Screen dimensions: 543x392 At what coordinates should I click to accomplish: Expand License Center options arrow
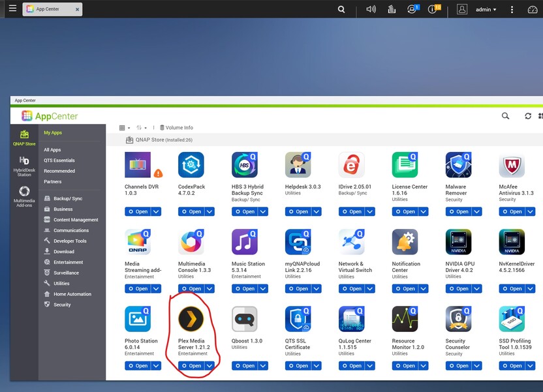424,211
